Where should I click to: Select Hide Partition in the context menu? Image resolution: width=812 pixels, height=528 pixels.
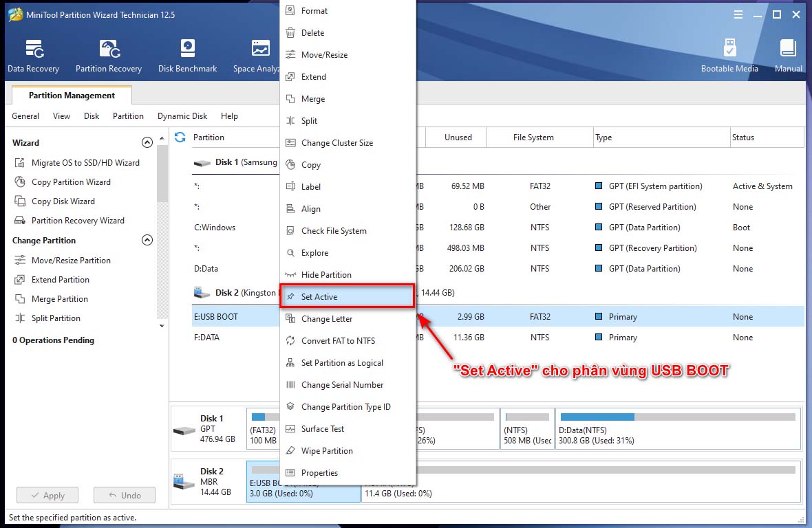tap(348, 274)
